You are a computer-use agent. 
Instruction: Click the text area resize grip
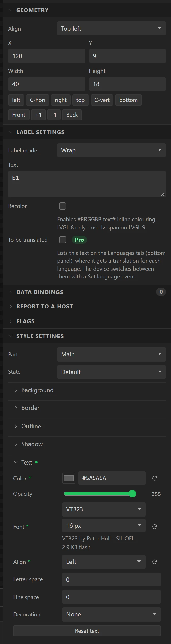163,194
